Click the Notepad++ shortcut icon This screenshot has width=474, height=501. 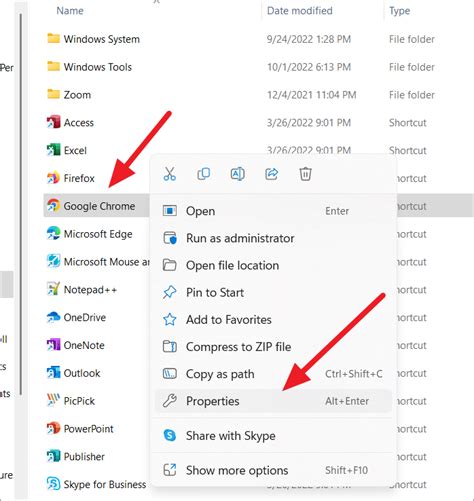53,289
